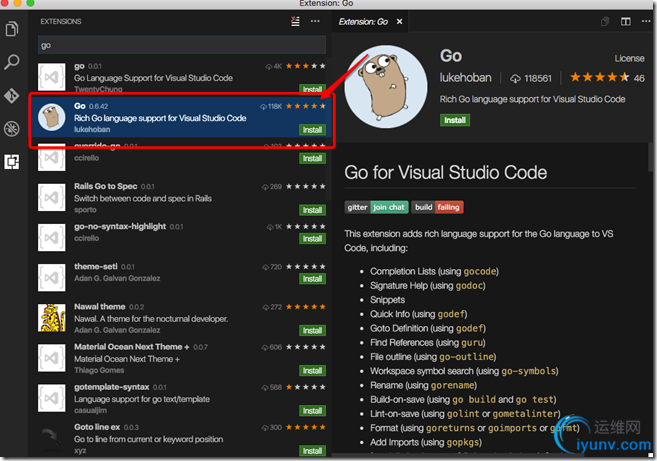Screen dimensions: 657x461
Task: Click the Nawal theme tiger icon
Action: 52,318
